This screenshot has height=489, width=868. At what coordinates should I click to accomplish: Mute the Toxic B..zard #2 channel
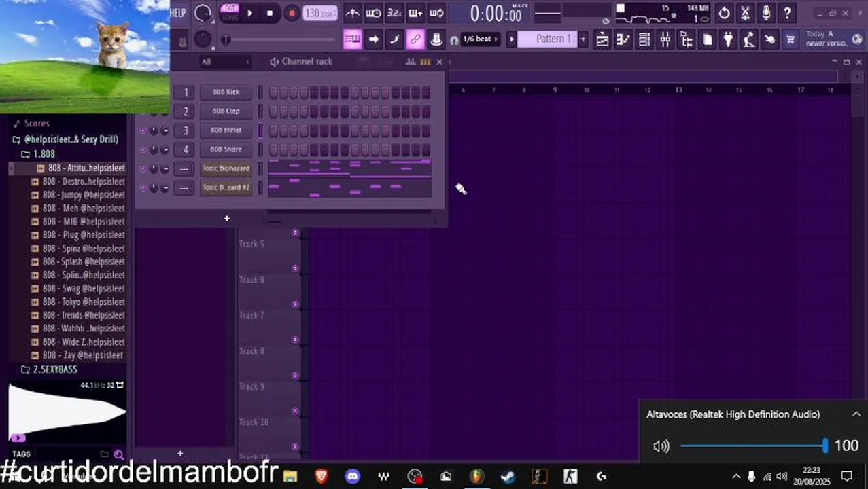[x=143, y=187]
